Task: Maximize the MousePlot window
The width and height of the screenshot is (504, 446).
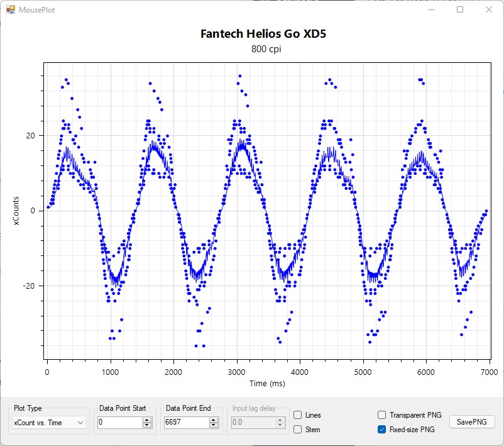Action: [x=460, y=10]
